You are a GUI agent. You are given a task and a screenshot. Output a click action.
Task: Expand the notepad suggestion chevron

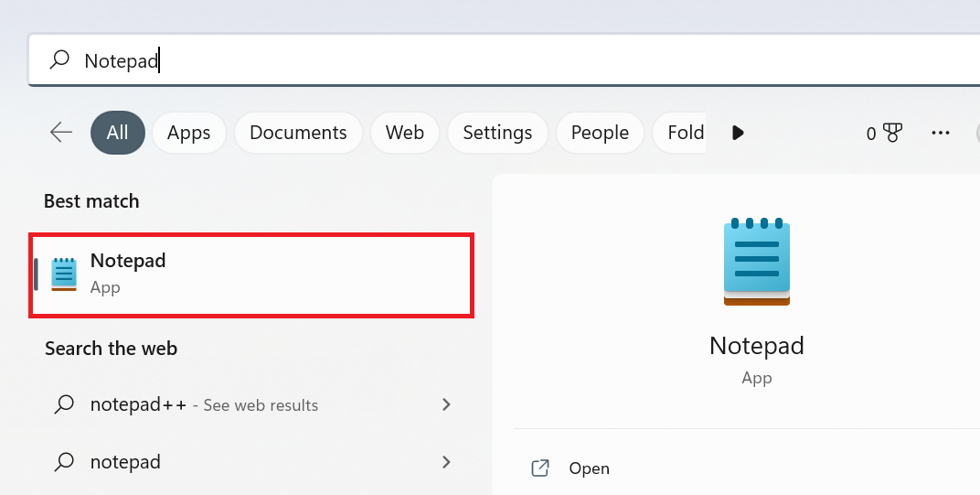point(446,462)
